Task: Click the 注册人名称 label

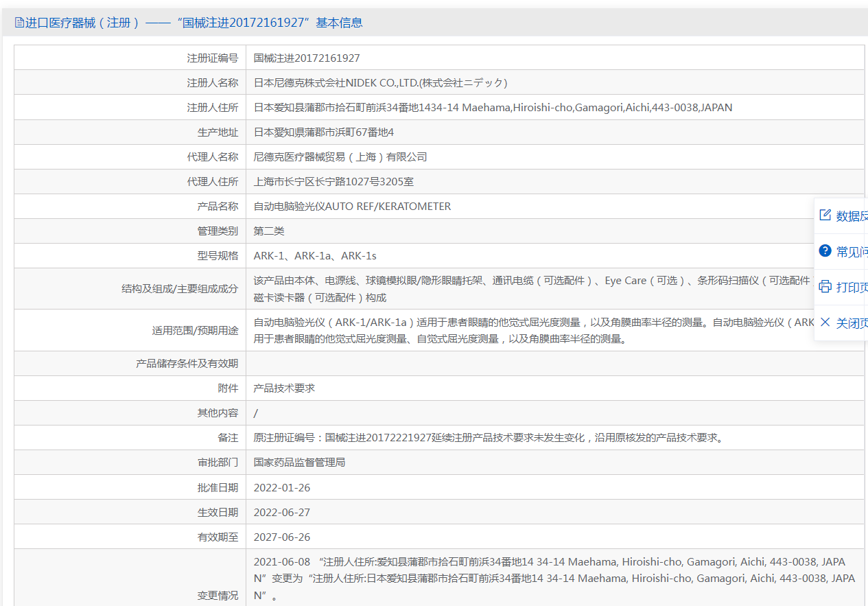Action: point(213,82)
